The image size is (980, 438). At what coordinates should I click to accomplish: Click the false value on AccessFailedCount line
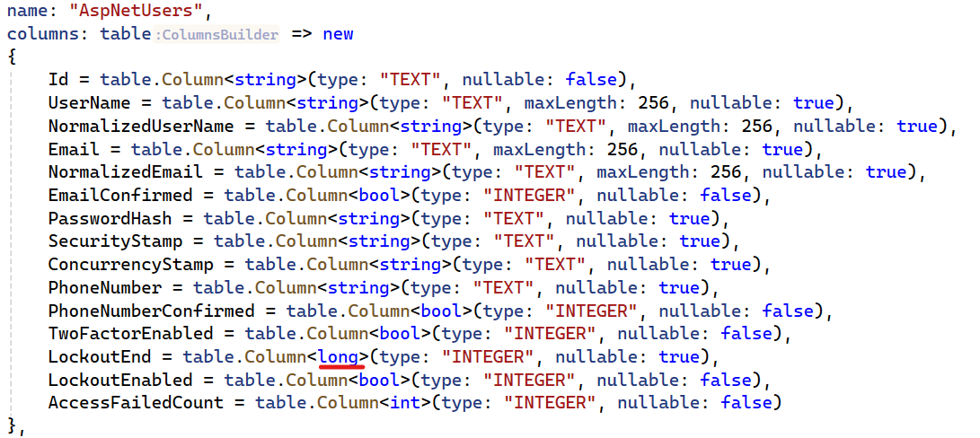coord(746,404)
